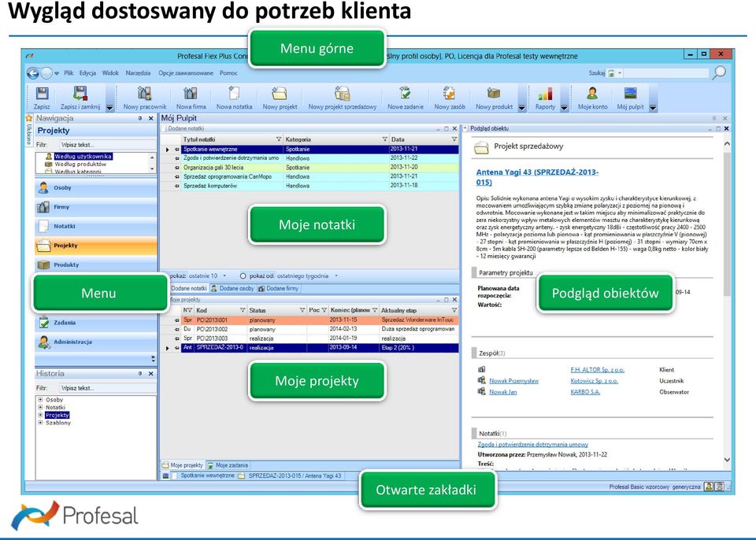Screen dimensions: 756x540
Task: Open the Status column filter
Action: pos(302,310)
